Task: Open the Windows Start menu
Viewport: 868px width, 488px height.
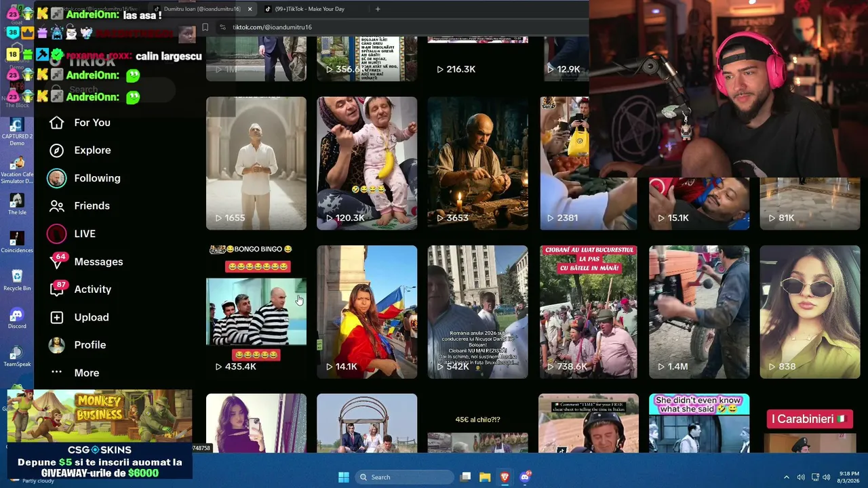Action: pos(344,477)
